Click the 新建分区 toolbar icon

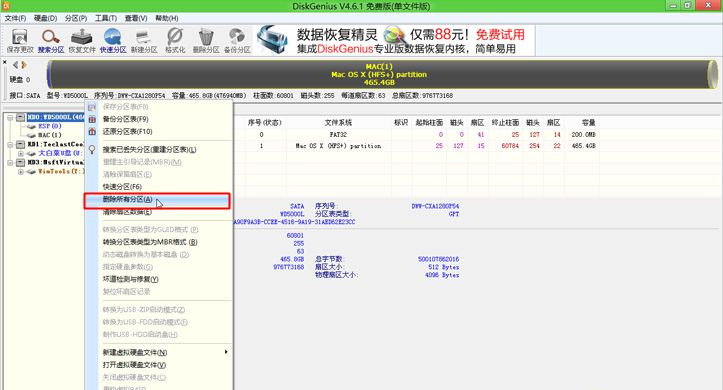tap(144, 41)
